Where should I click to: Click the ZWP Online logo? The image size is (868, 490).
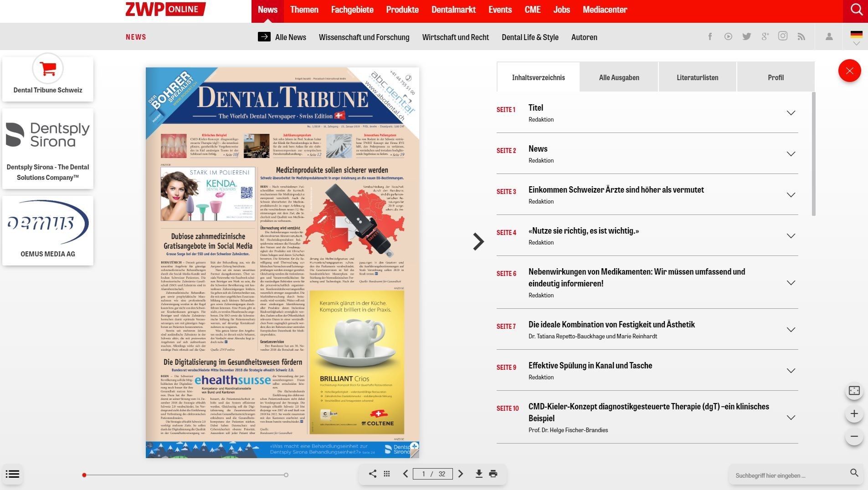[165, 9]
